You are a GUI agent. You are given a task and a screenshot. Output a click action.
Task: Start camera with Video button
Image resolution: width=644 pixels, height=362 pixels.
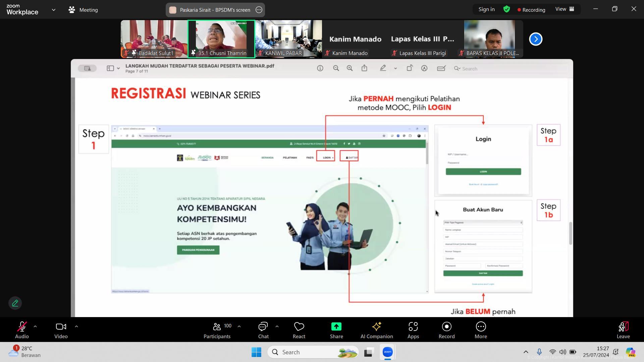point(61,330)
